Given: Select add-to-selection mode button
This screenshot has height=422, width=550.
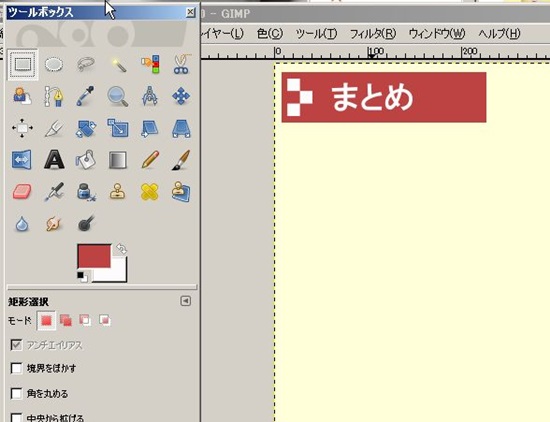Looking at the screenshot, I should tap(66, 320).
